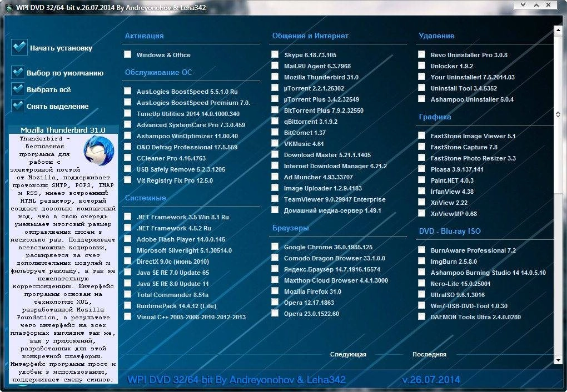The image size is (567, 392).
Task: Go to Следующая page
Action: (348, 354)
